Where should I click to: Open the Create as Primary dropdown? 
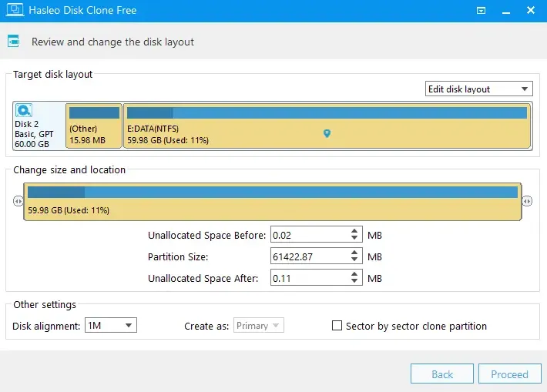tap(259, 326)
